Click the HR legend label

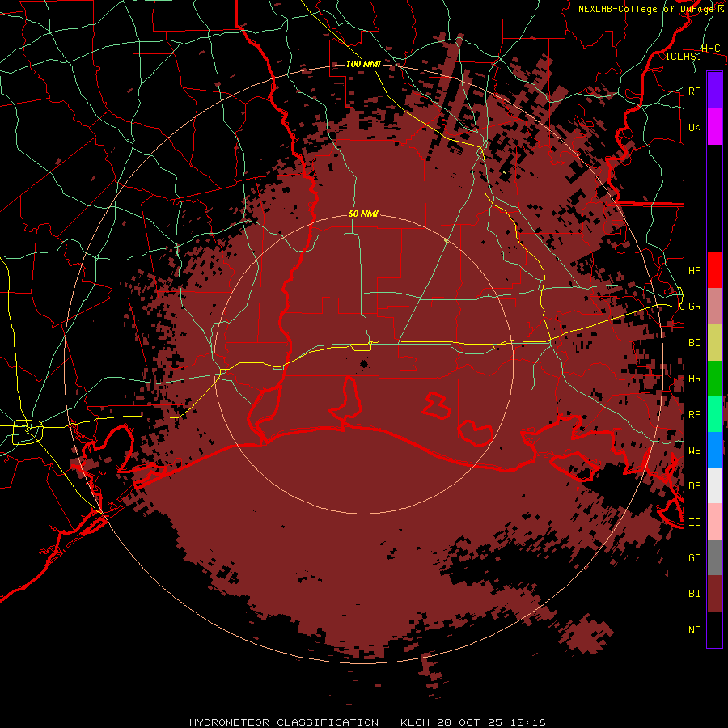[x=694, y=379]
